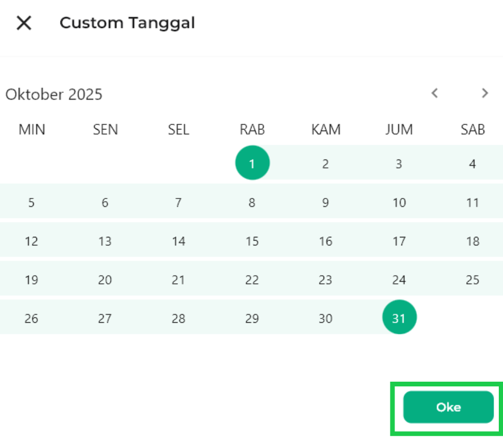Click Oktober 2025 month heading

54,95
